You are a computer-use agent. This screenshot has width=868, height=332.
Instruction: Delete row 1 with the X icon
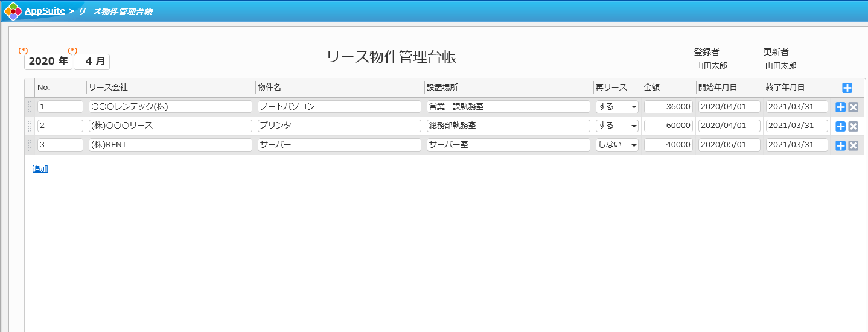click(853, 107)
